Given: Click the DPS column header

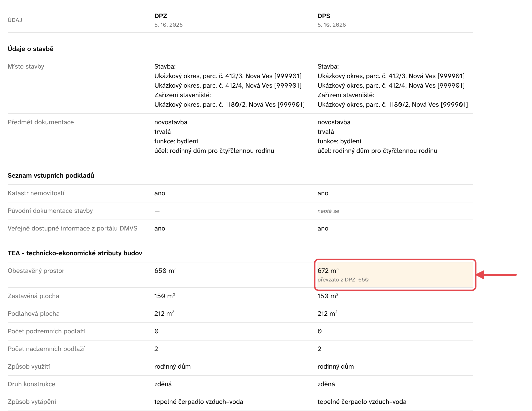Looking at the screenshot, I should point(324,16).
